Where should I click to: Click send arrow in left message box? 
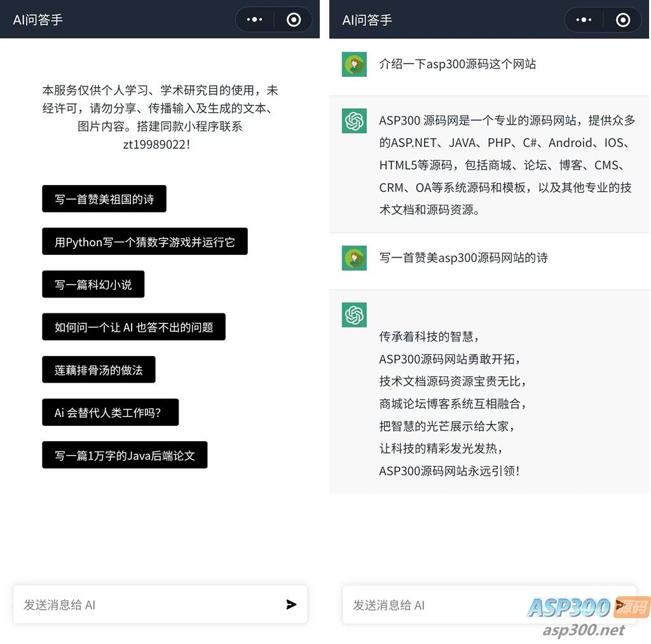pos(291,605)
